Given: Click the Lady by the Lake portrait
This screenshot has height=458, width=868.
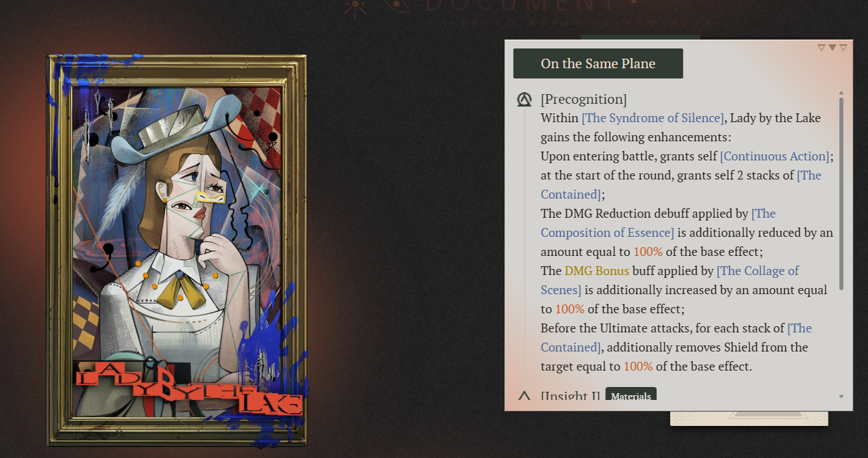Looking at the screenshot, I should coord(177,250).
